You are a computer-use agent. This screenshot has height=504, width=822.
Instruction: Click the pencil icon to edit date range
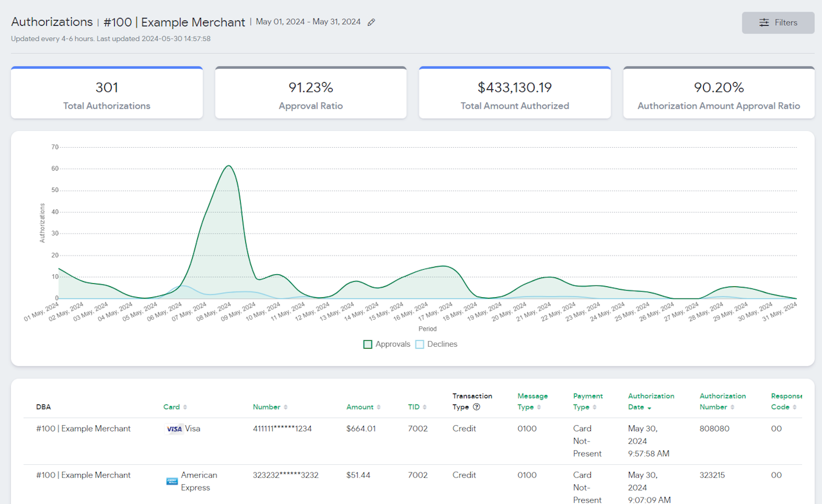click(371, 22)
